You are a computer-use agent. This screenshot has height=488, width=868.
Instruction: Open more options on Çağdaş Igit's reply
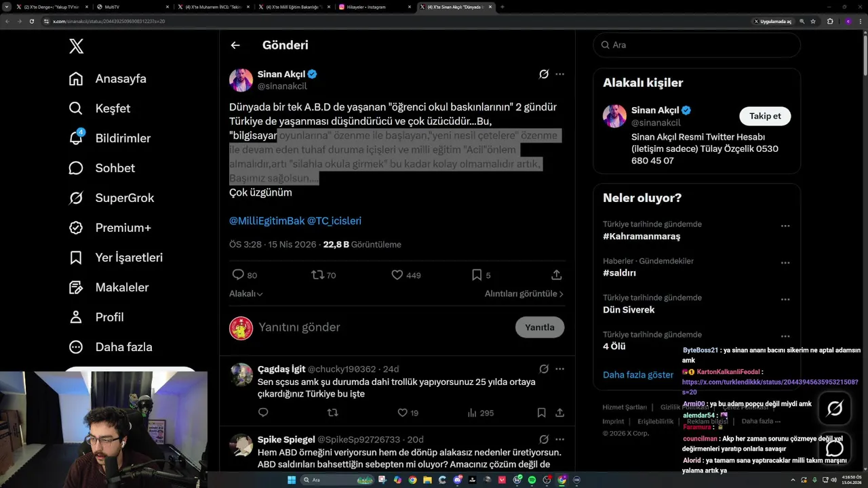(559, 369)
